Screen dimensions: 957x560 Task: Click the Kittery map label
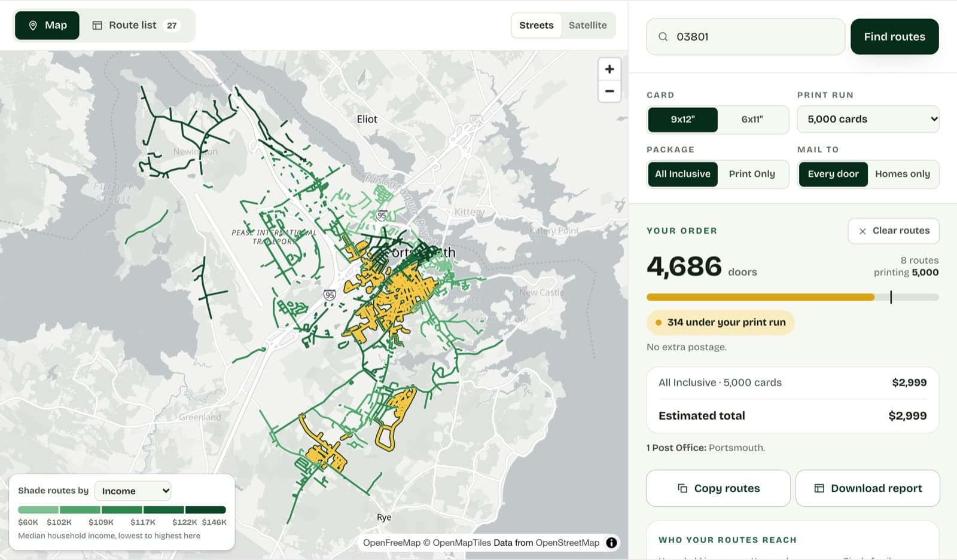coord(470,212)
